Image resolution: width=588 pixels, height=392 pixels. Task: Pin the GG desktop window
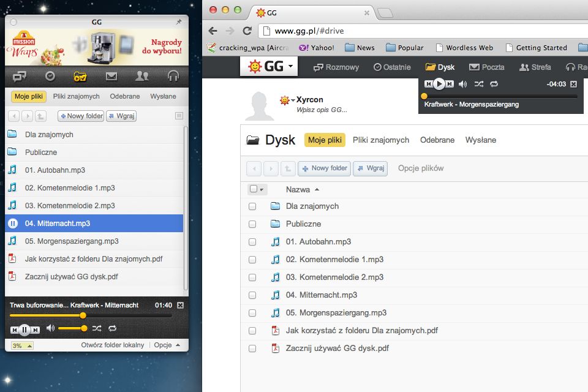179,22
